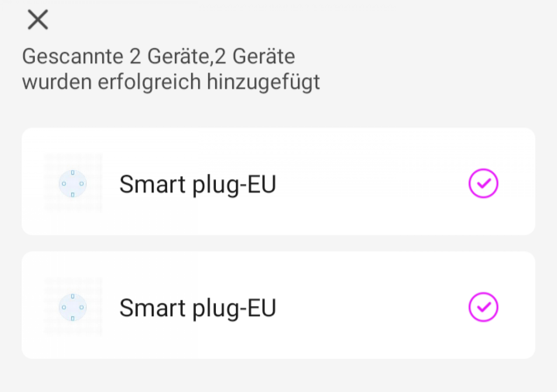Select the socket thumbnail of the second plug
Image resolution: width=557 pixels, height=392 pixels.
[73, 307]
